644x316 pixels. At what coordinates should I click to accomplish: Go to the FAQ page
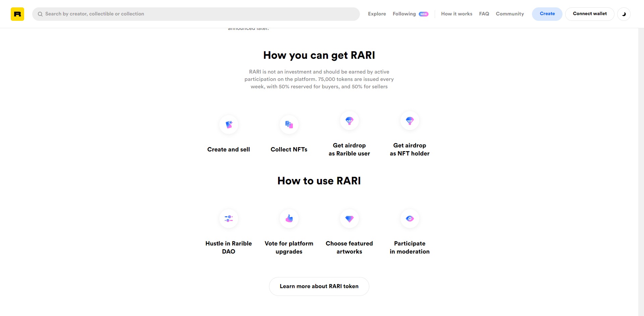(484, 14)
